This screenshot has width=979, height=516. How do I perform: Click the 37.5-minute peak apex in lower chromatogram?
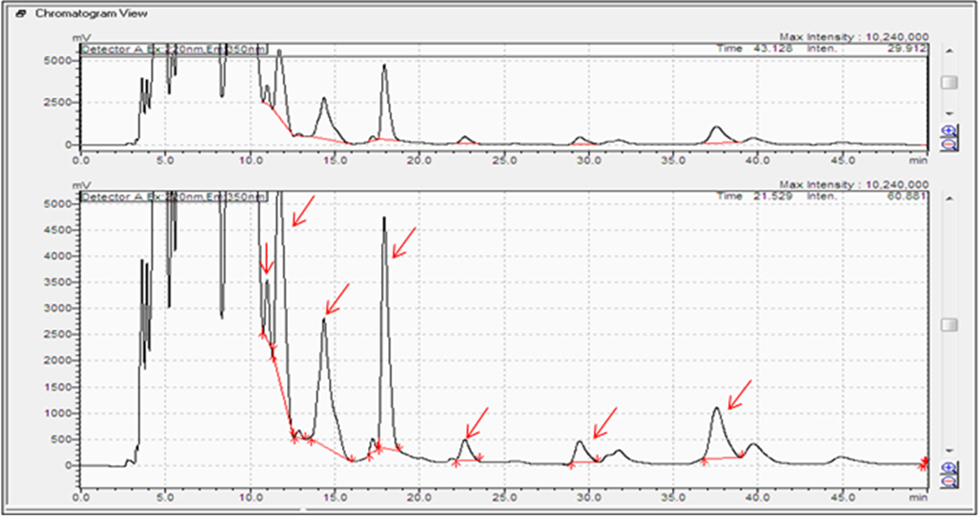pos(717,408)
